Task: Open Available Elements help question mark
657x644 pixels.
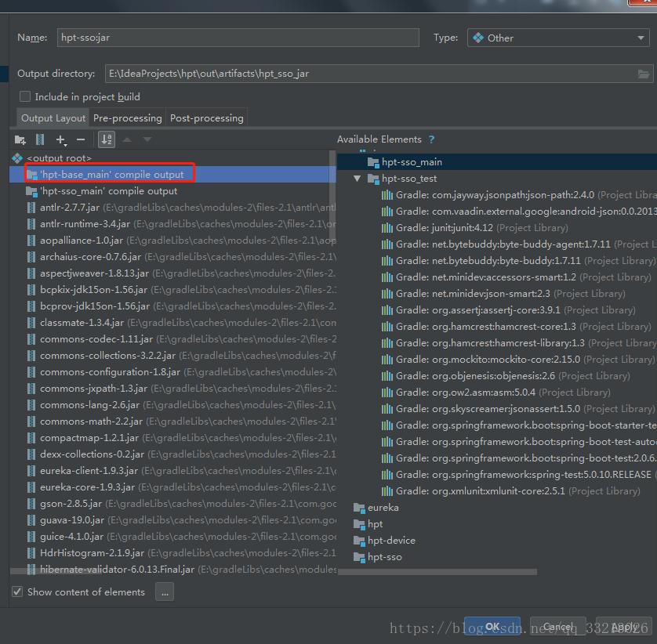Action: [x=431, y=139]
